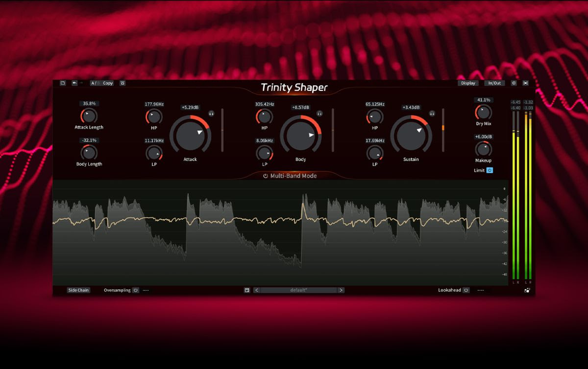Turn on the Oversampling power toggle

[135, 290]
